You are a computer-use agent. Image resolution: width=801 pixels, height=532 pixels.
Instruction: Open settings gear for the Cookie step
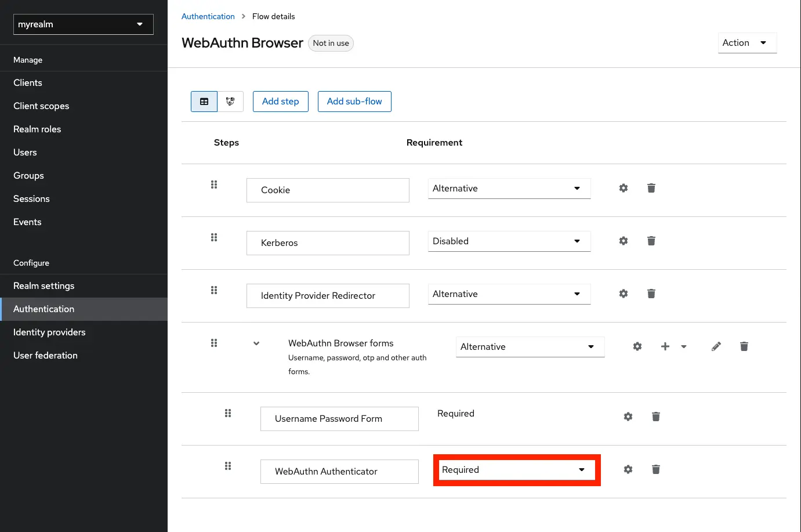[623, 188]
